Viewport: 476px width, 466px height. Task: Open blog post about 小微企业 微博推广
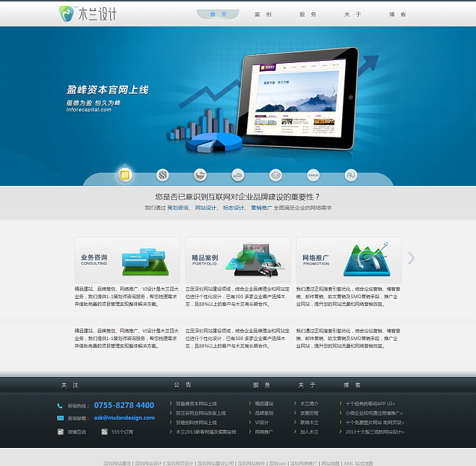pyautogui.click(x=374, y=413)
